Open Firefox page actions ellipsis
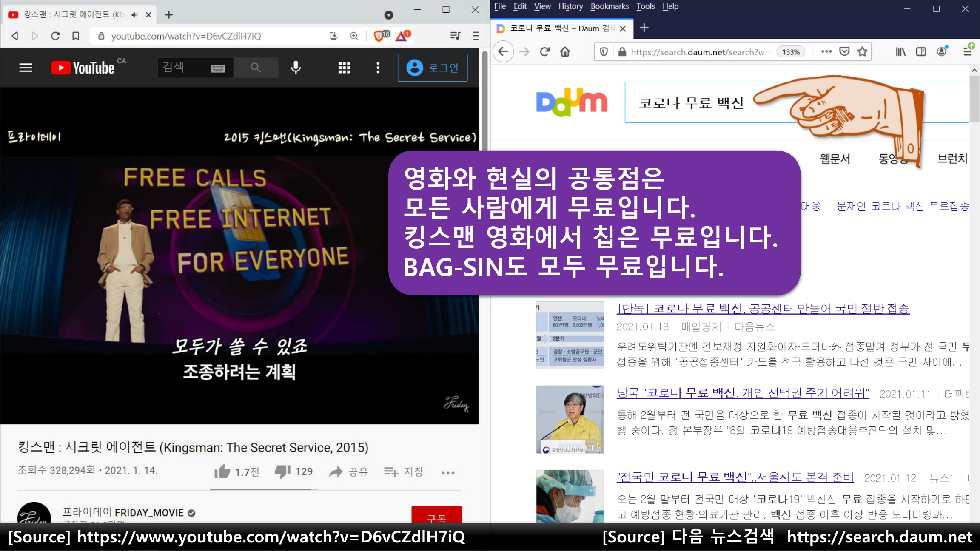The image size is (980, 551). (x=826, y=51)
